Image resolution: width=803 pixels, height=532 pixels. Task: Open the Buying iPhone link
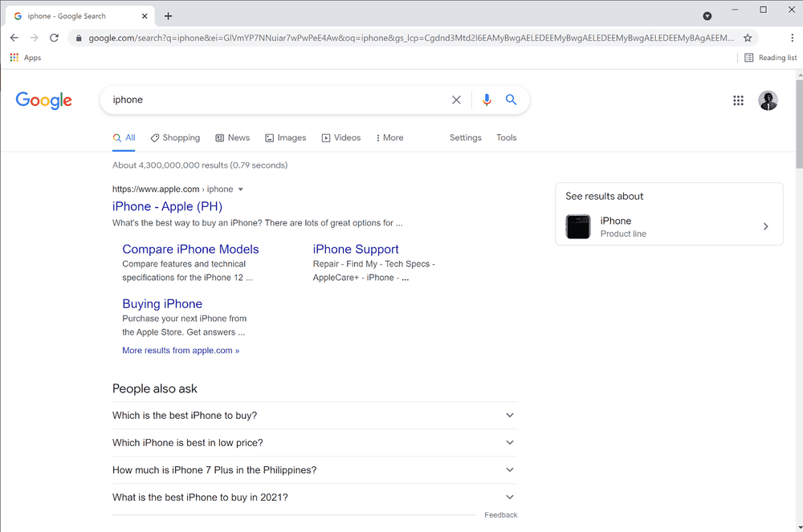pos(162,304)
